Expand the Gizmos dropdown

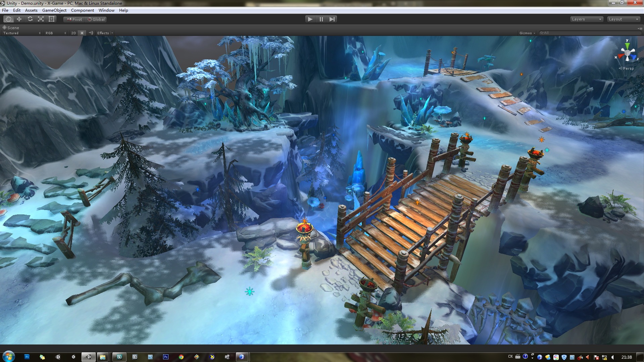527,33
